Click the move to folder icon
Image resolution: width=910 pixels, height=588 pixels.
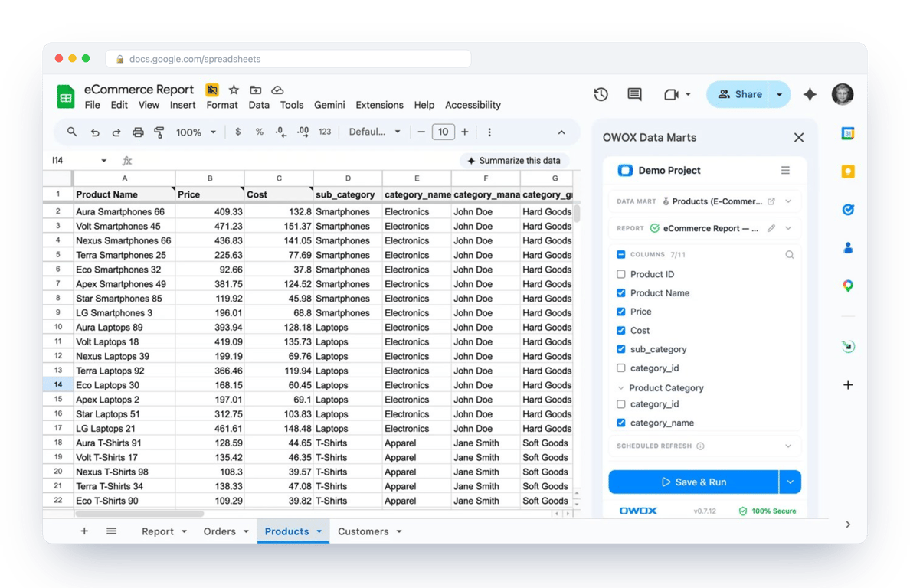coord(255,90)
